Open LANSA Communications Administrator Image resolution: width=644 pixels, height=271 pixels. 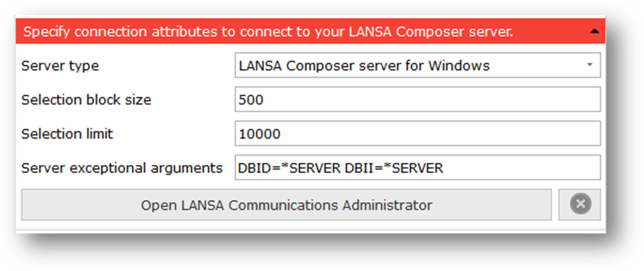click(x=286, y=205)
